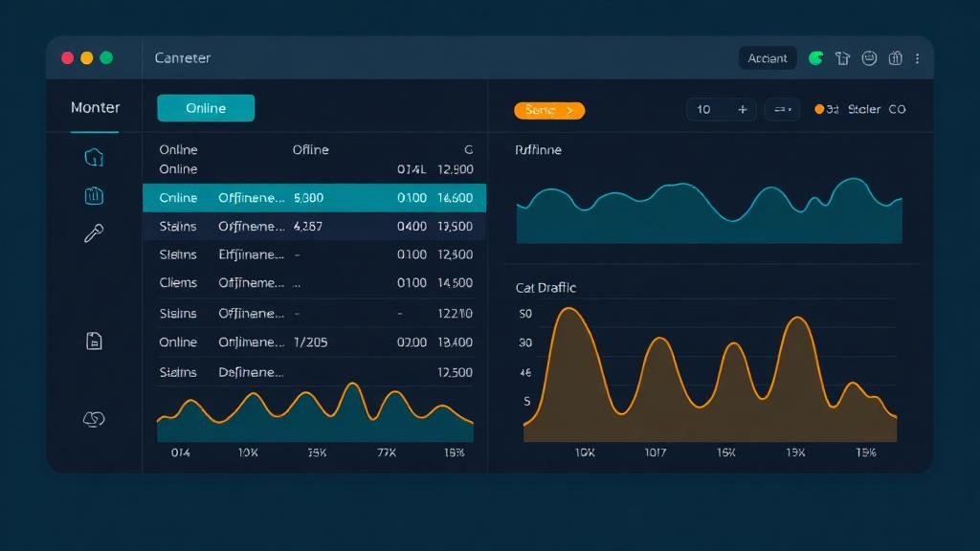Click the 12,900 value in the top row
The height and width of the screenshot is (551, 980).
455,169
